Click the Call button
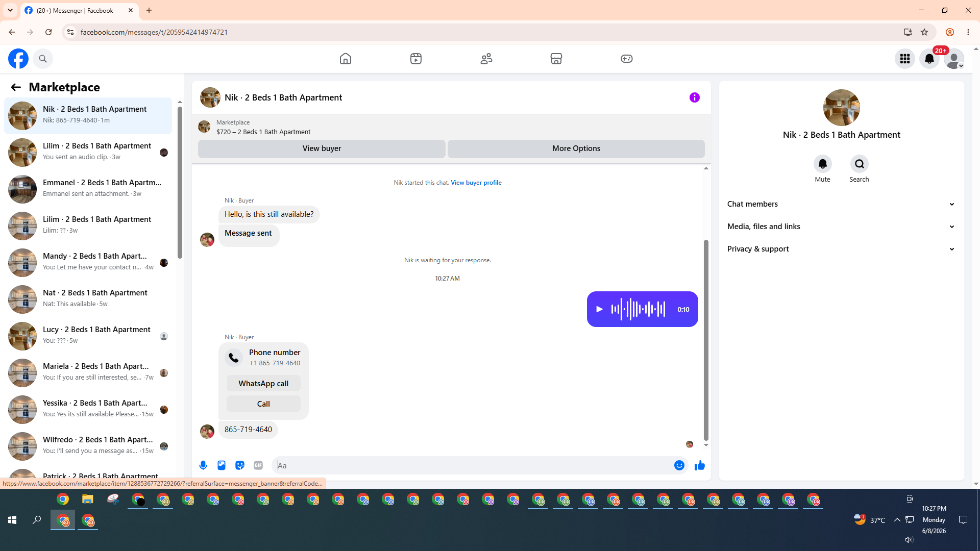980x551 pixels. (x=263, y=404)
